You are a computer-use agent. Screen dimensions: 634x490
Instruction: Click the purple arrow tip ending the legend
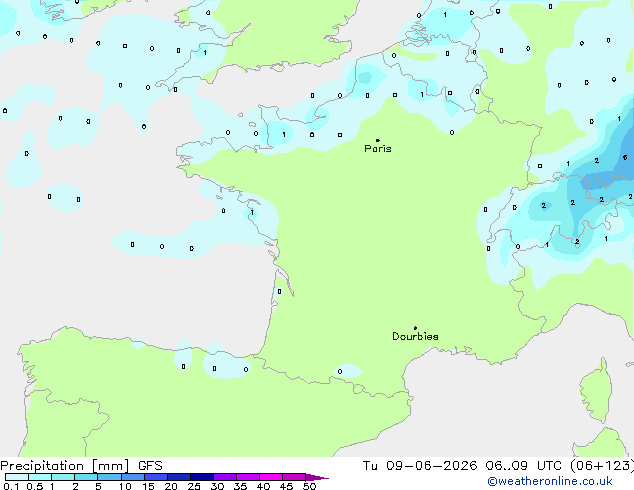(x=317, y=477)
